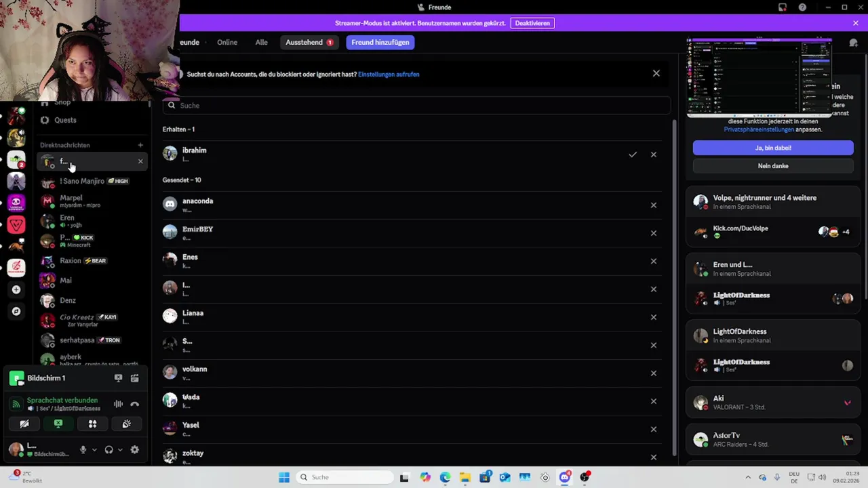The image size is (868, 488).
Task: Open the help icon in title bar
Action: [x=803, y=7]
